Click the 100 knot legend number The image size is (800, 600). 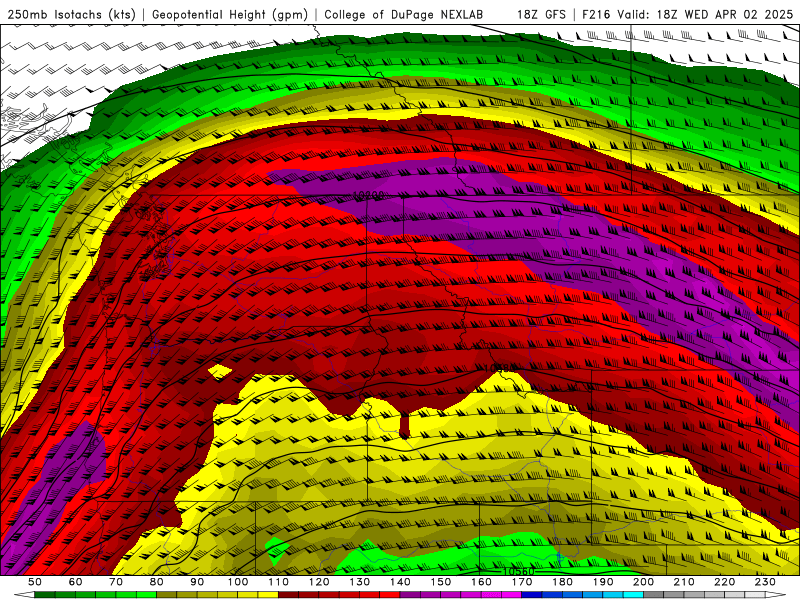pos(238,582)
